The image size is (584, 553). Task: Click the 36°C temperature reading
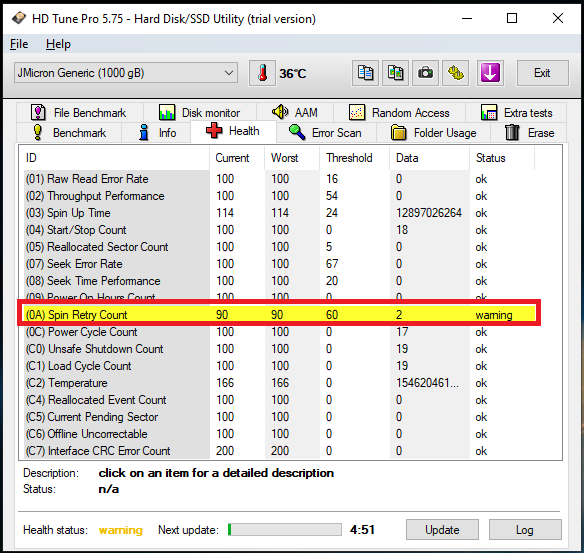(x=293, y=73)
